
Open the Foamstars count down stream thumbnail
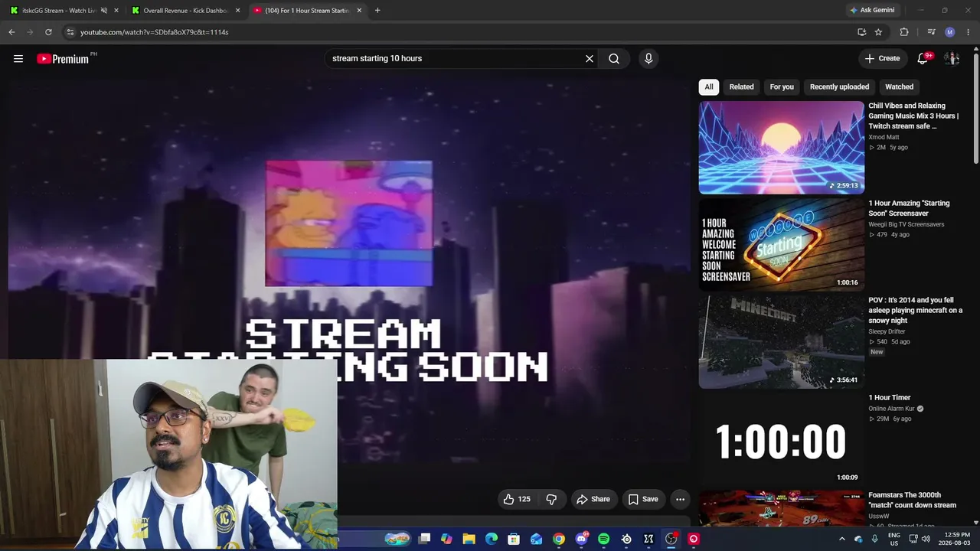click(x=781, y=507)
